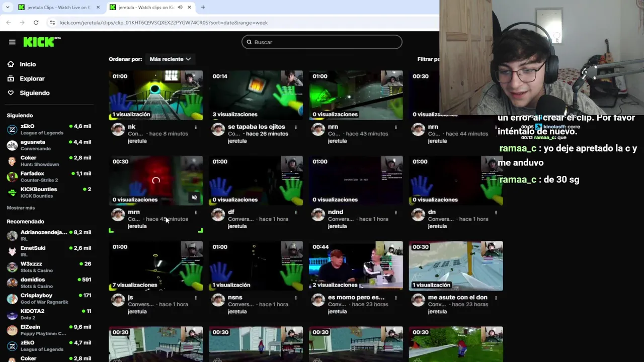The width and height of the screenshot is (644, 362).
Task: Open site information icon in address bar
Action: point(52,23)
